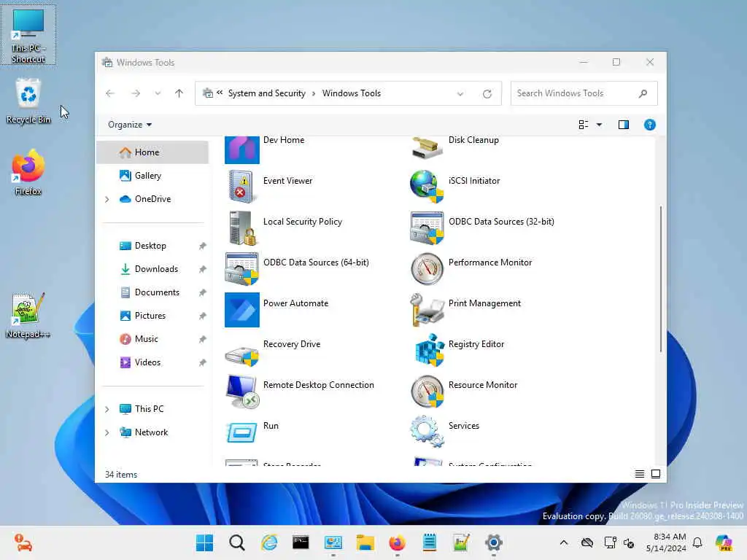This screenshot has width=747, height=560.
Task: Expand the chevron after System and Security
Action: tap(314, 93)
